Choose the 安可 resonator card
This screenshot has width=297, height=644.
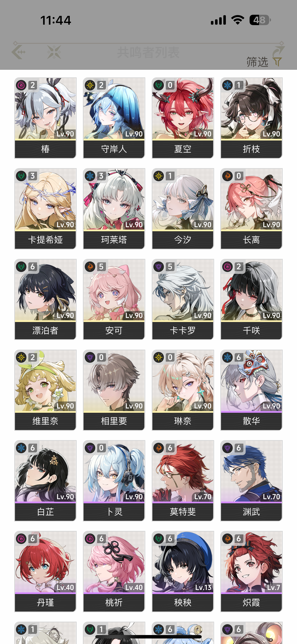tap(114, 299)
